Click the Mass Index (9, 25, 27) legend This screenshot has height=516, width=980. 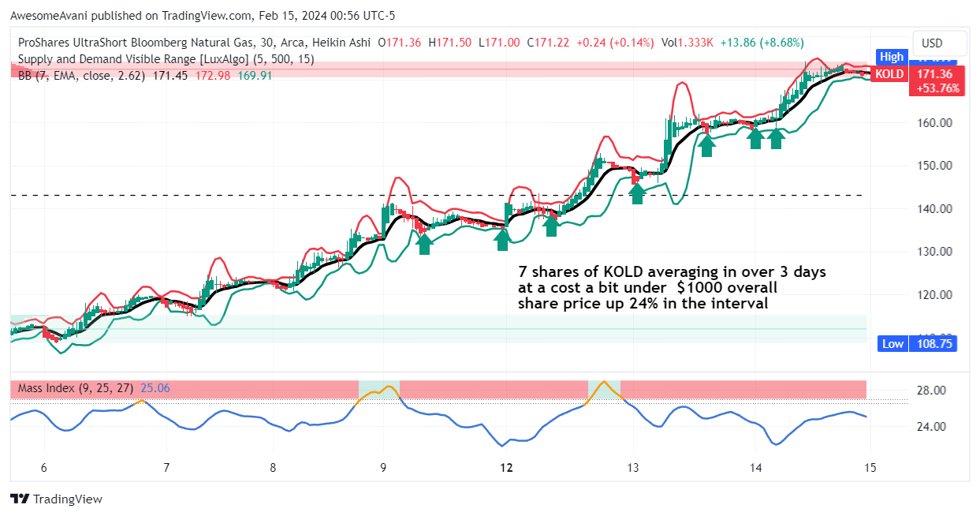(x=75, y=388)
